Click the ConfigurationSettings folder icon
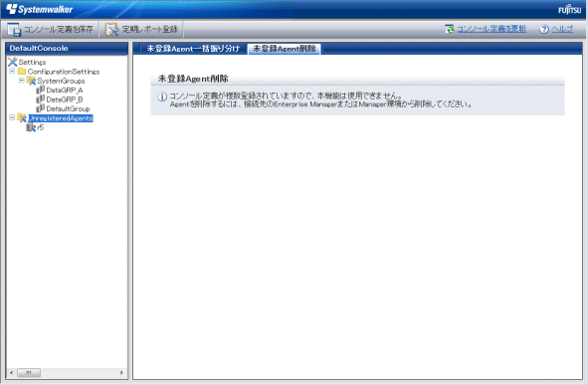 (x=22, y=72)
